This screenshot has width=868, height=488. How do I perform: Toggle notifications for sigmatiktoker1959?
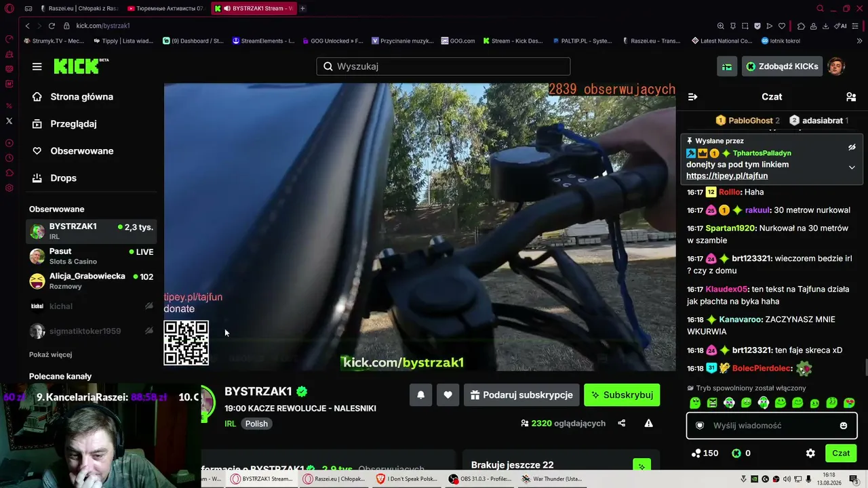[149, 331]
